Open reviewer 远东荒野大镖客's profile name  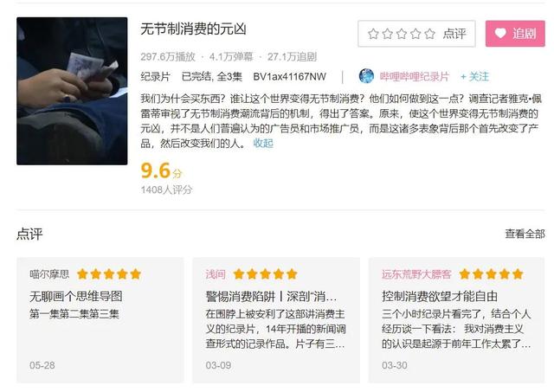point(416,274)
